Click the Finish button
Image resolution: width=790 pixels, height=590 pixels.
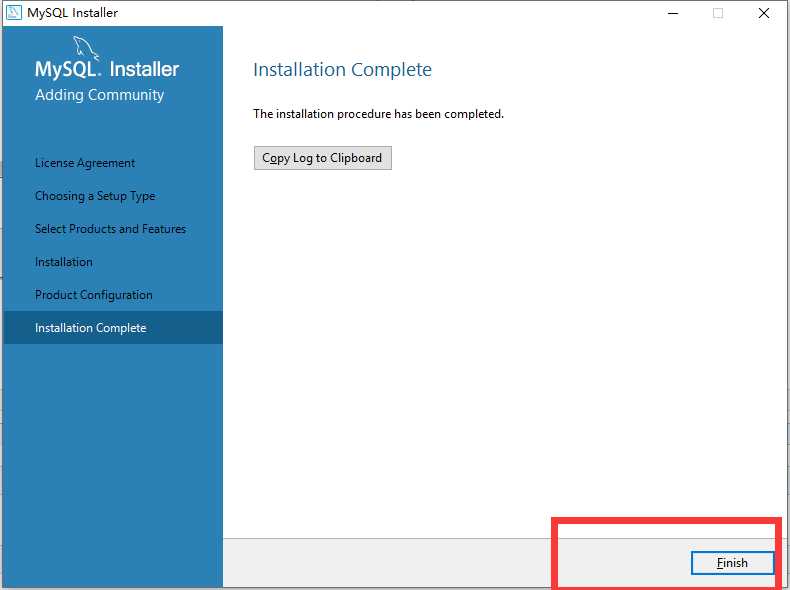pyautogui.click(x=732, y=563)
